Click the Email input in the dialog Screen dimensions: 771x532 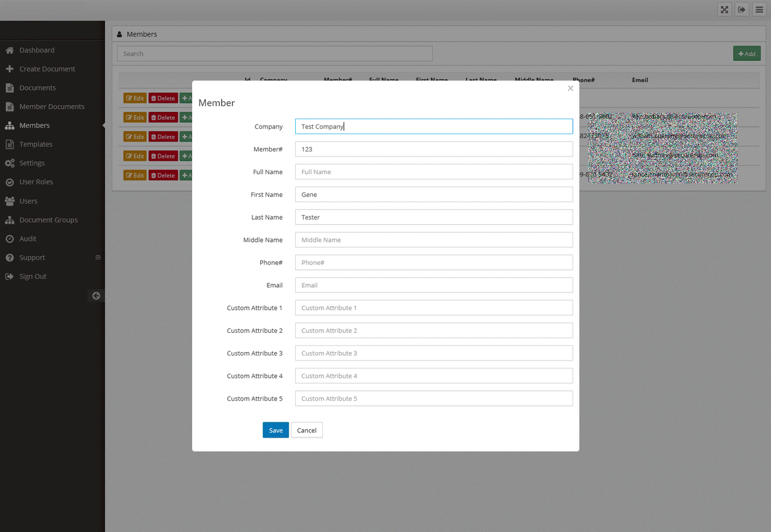434,285
